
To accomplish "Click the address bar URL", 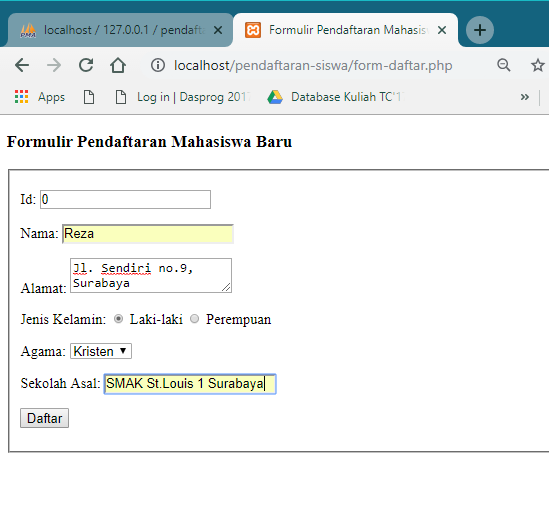I will click(313, 65).
